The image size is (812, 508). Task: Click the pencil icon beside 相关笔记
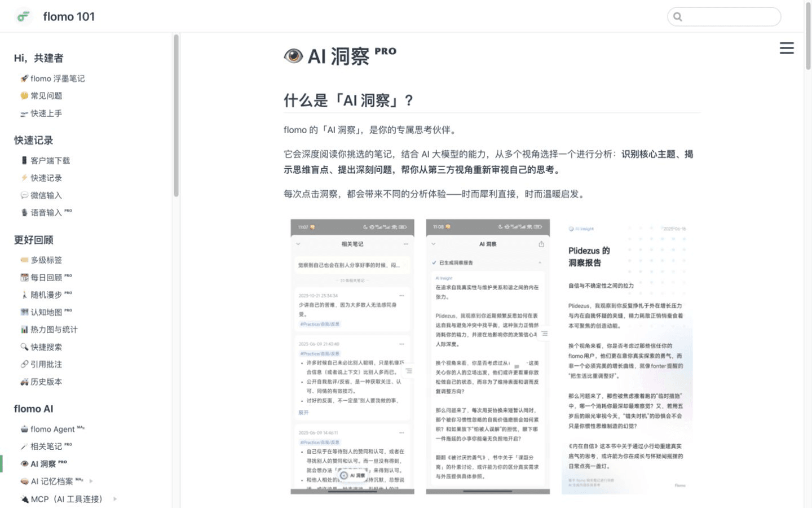pos(24,446)
